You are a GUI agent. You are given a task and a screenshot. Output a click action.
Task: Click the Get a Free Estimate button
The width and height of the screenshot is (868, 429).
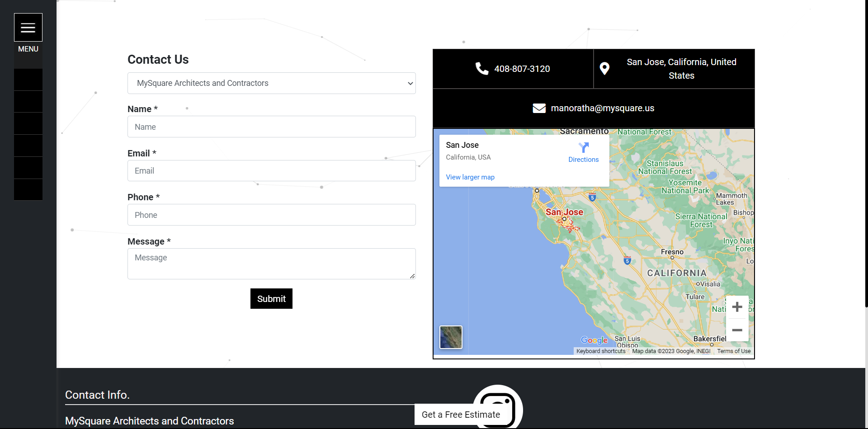pos(461,414)
